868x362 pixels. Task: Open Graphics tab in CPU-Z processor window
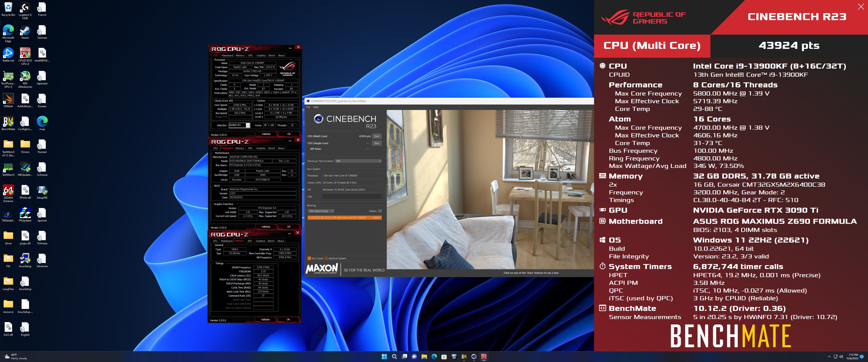[x=261, y=55]
